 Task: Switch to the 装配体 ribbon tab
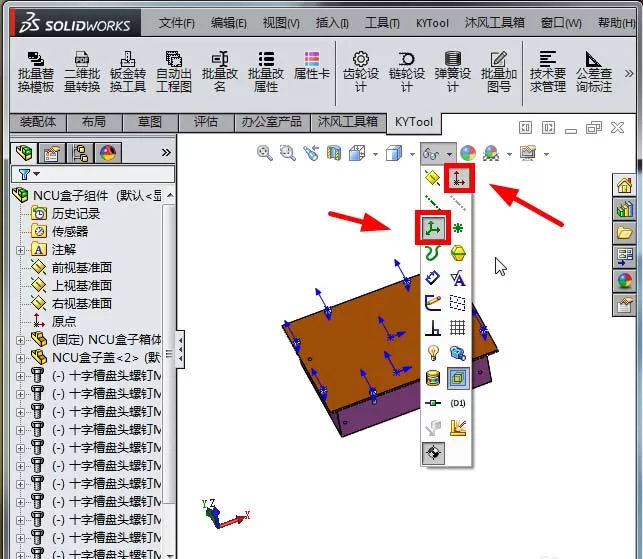click(38, 122)
